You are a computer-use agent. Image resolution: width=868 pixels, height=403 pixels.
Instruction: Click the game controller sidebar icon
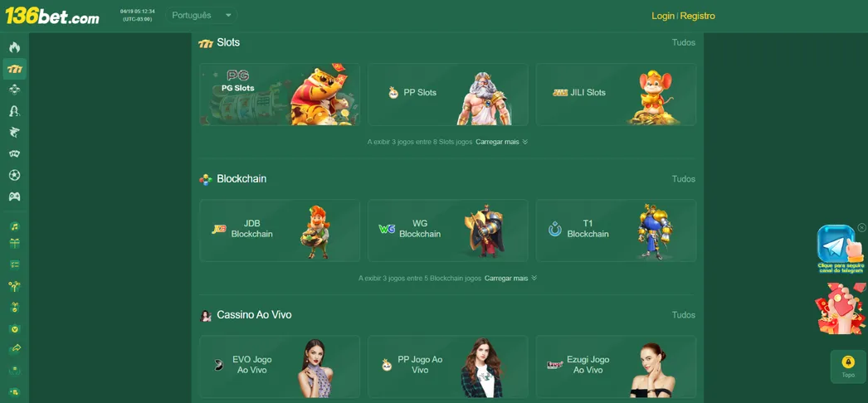(x=14, y=197)
